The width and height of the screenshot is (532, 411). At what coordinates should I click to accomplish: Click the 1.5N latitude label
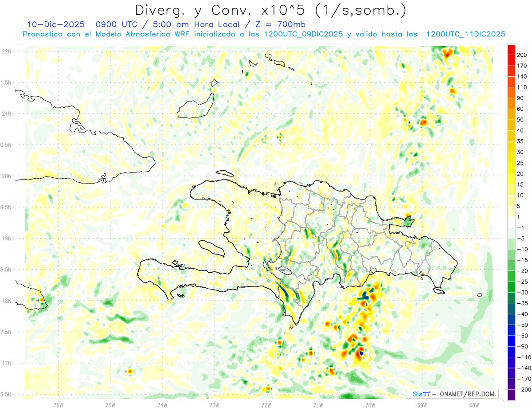click(6, 82)
